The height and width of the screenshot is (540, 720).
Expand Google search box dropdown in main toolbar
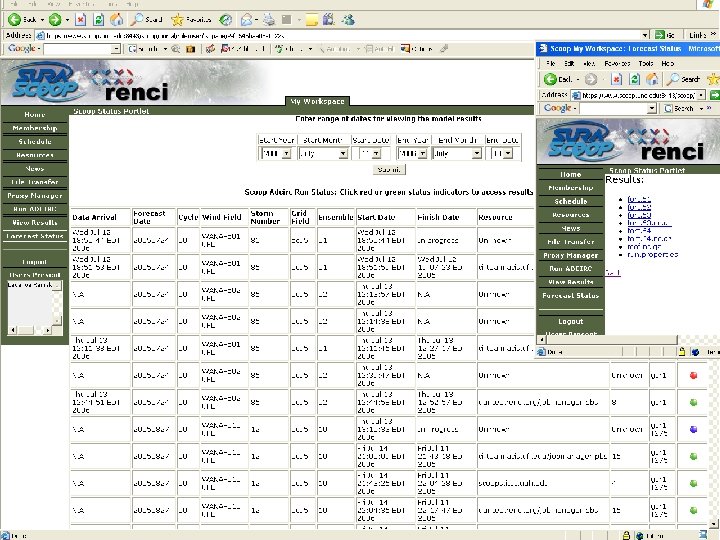(116, 49)
